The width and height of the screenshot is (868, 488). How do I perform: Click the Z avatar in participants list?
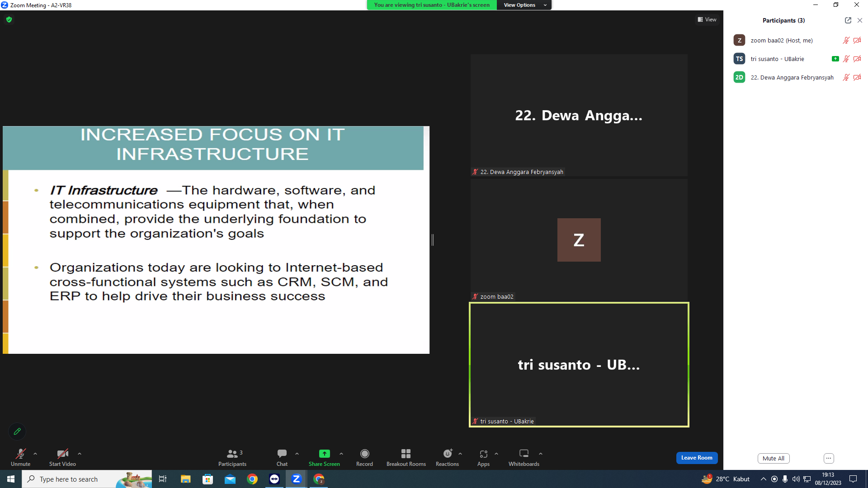click(739, 40)
